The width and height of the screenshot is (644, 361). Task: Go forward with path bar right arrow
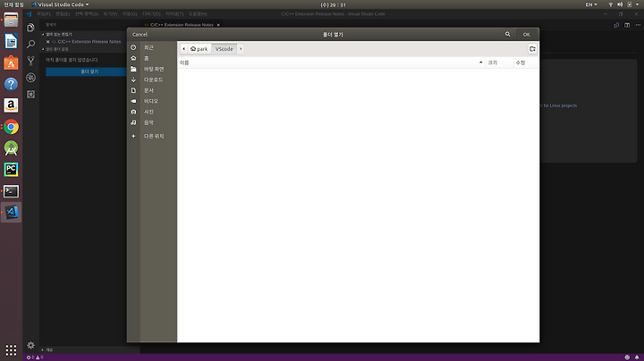(241, 49)
